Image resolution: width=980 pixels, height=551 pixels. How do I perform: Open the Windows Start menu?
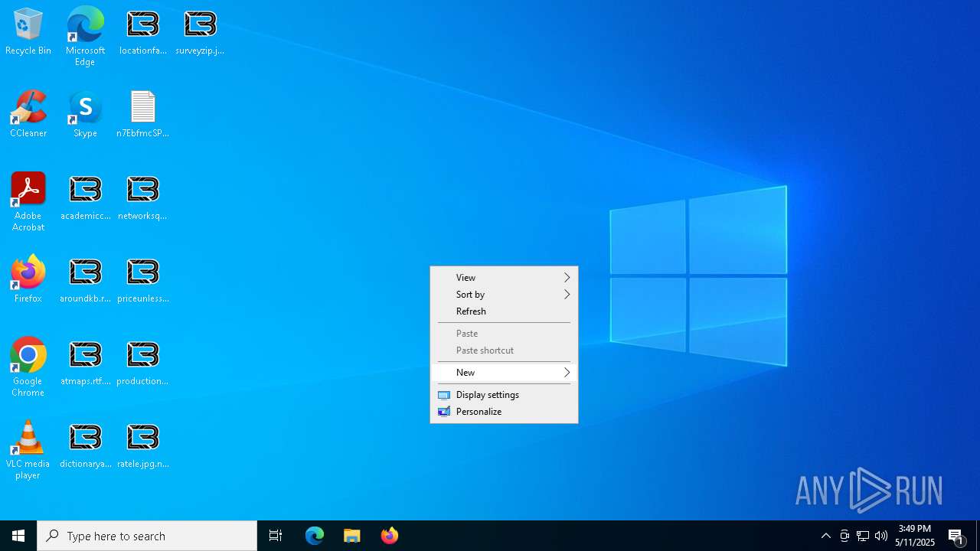point(18,536)
